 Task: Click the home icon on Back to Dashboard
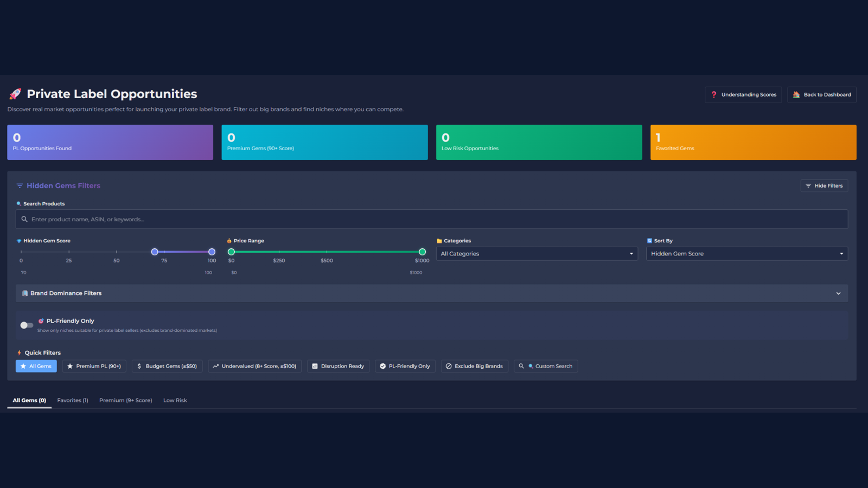(x=796, y=95)
